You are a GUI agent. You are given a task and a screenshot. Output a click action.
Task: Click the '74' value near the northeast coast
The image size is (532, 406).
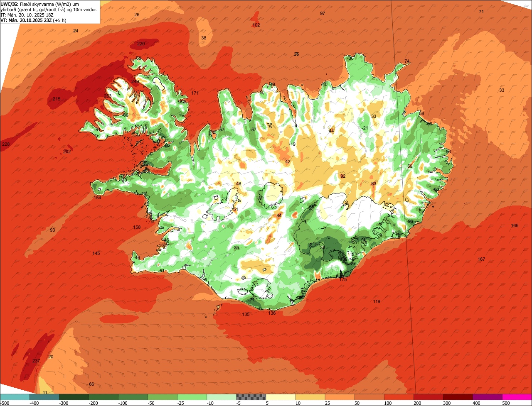point(407,61)
